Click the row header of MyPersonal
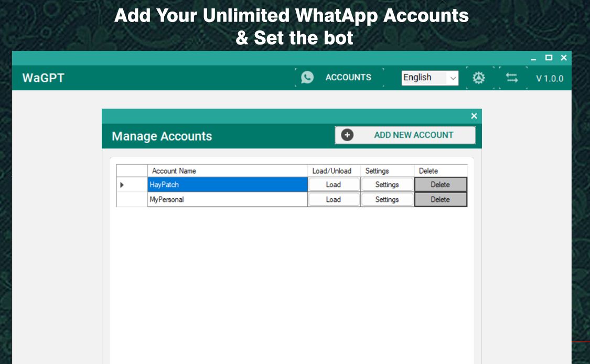Image resolution: width=590 pixels, height=364 pixels. click(132, 199)
